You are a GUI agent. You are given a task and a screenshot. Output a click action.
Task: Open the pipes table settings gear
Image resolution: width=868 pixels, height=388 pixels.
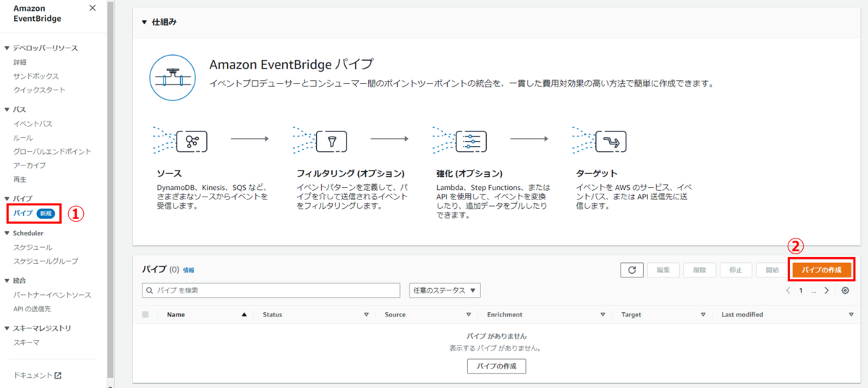[x=845, y=290]
